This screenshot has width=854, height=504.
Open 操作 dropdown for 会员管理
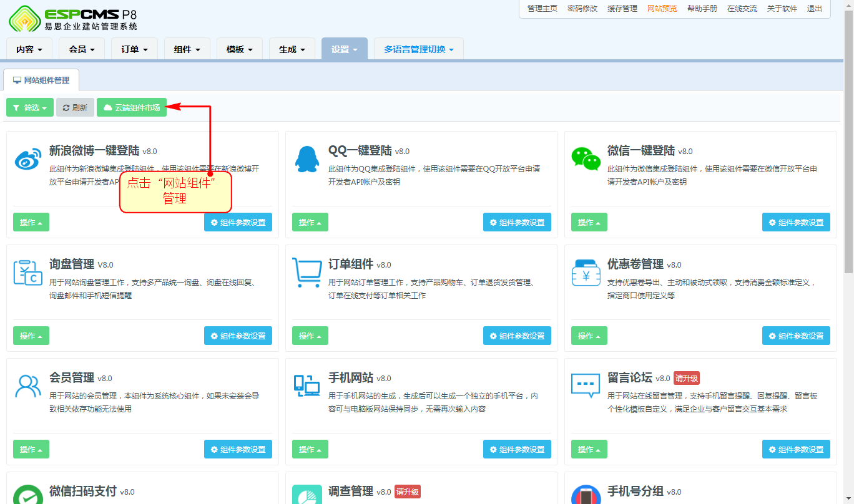(x=31, y=449)
